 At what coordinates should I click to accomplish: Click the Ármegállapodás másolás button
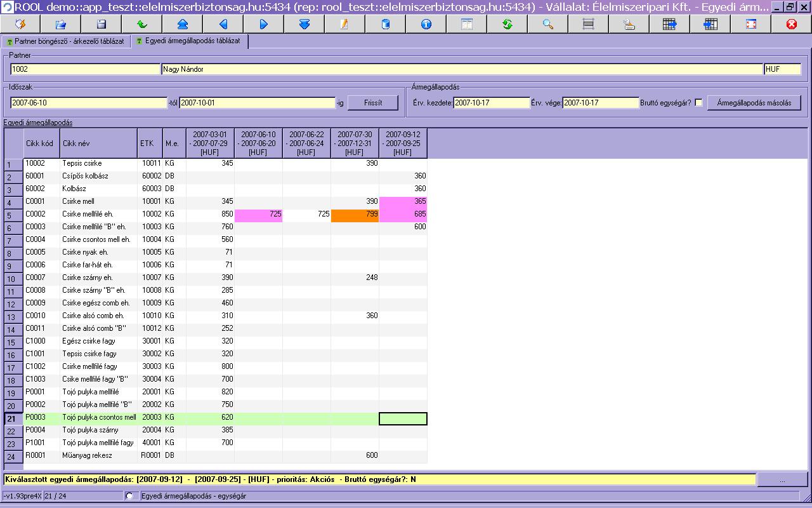coord(754,103)
